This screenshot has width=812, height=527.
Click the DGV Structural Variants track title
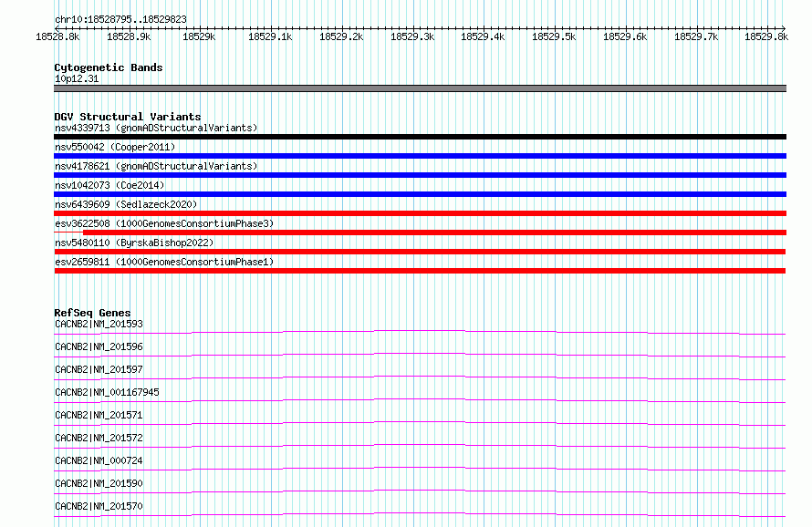(128, 117)
